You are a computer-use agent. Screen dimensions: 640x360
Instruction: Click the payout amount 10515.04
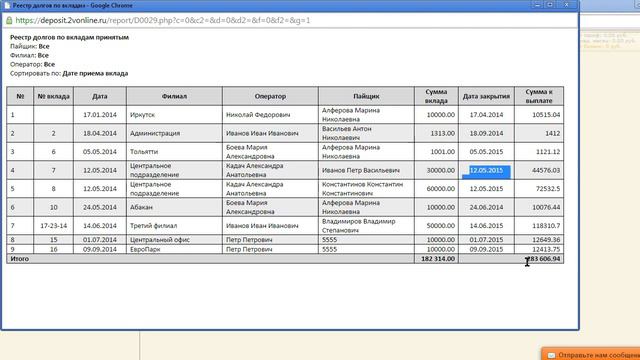point(546,115)
